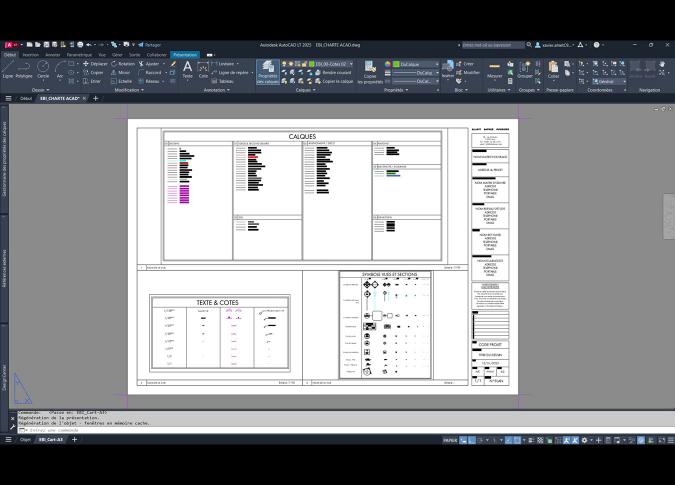Select the Polyligne tool
Screen dimensions: 675x485
(24, 68)
